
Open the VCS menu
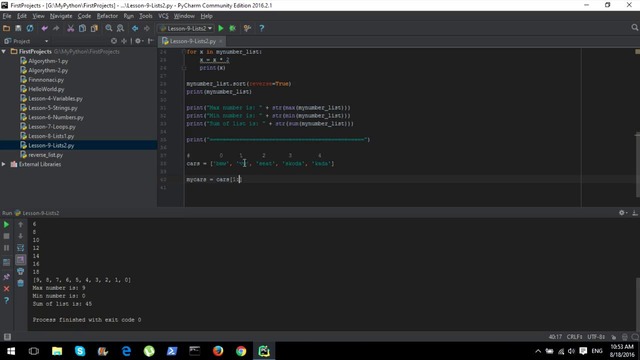(x=163, y=16)
